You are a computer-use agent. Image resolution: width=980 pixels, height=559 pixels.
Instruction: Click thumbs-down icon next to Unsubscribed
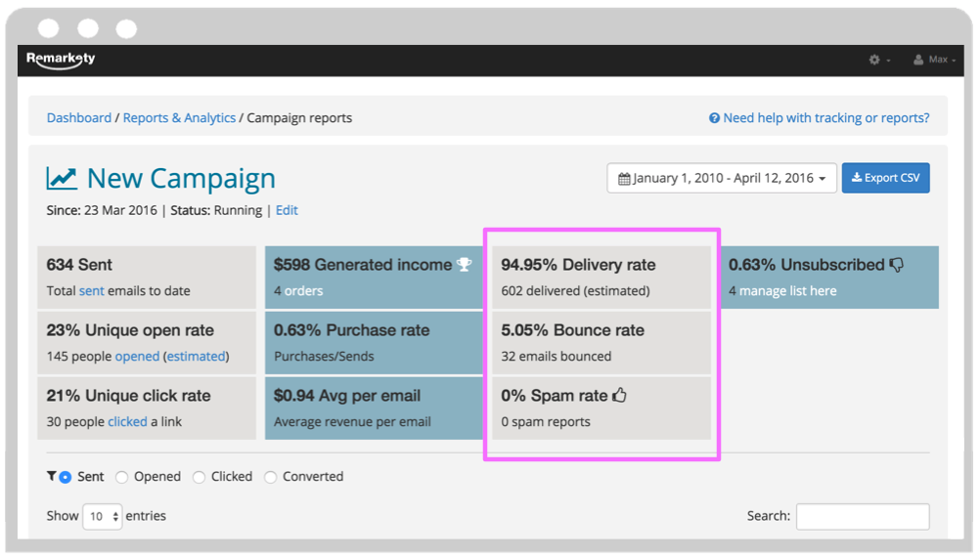[x=896, y=265]
